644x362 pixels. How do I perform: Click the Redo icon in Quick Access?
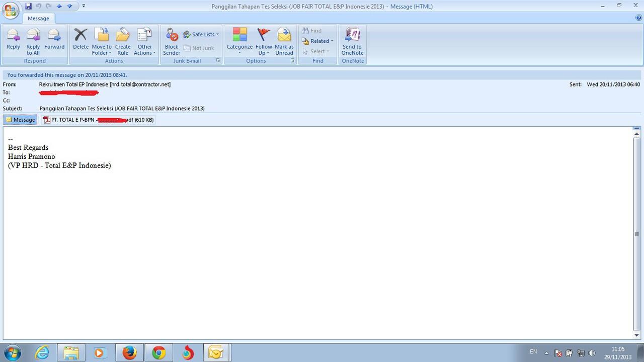pos(49,6)
